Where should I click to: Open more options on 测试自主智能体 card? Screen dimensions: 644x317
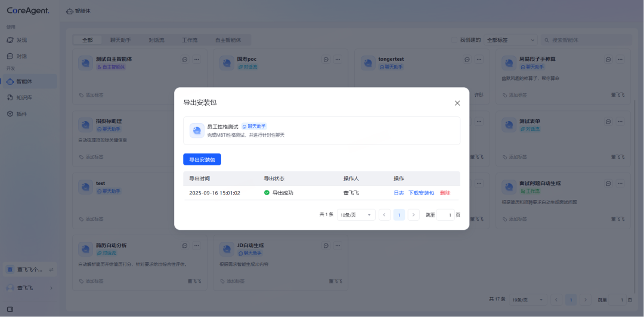[x=197, y=60]
